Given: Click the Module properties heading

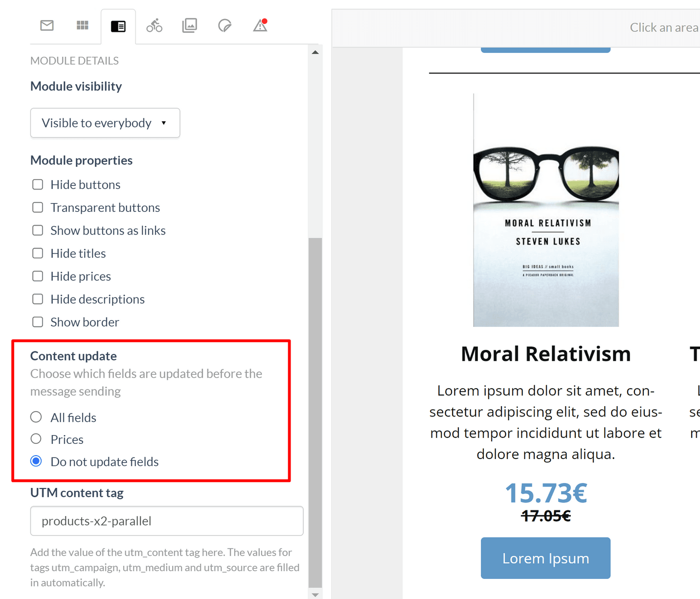Looking at the screenshot, I should [81, 161].
